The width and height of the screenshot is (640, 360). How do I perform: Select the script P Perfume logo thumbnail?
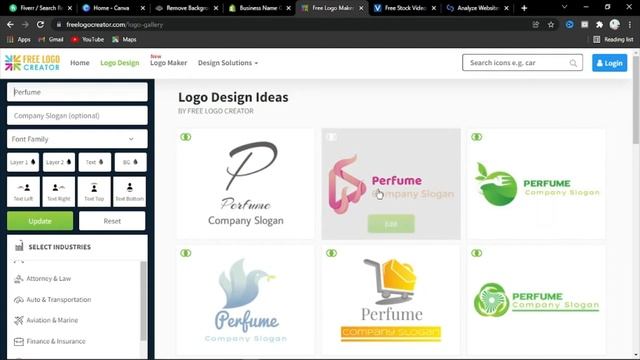click(x=245, y=184)
